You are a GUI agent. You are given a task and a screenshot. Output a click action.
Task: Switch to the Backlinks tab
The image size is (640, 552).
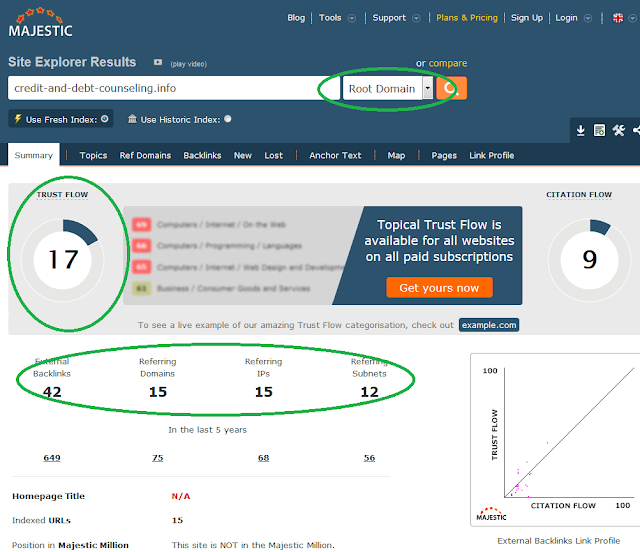tap(202, 155)
